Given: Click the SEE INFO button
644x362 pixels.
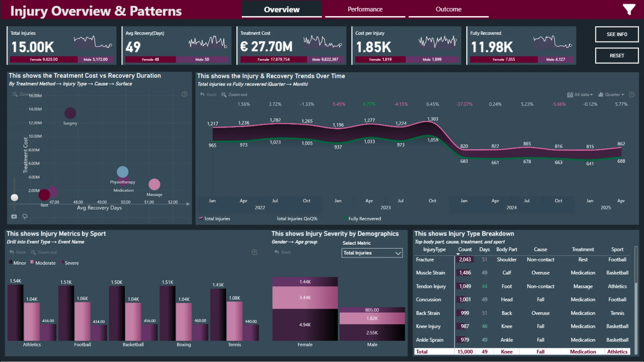Looking at the screenshot, I should point(617,34).
